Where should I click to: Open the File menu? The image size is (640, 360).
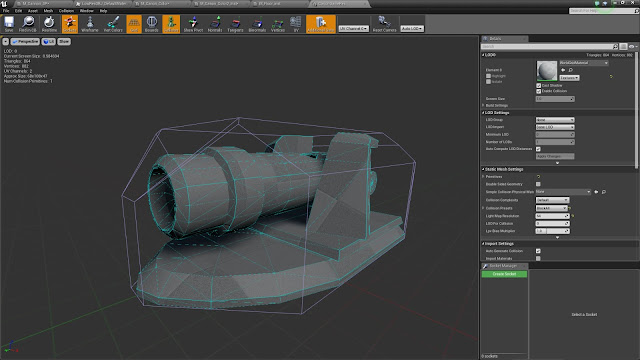click(6, 11)
